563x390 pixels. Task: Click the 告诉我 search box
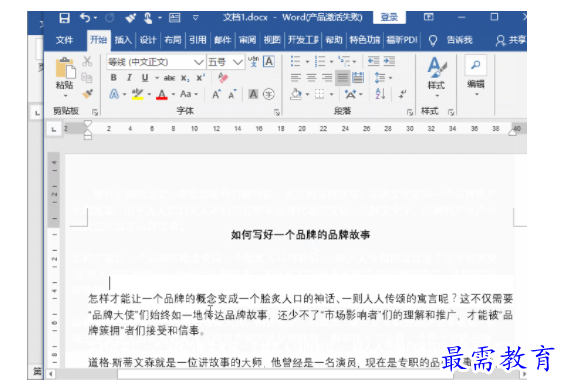tap(451, 40)
